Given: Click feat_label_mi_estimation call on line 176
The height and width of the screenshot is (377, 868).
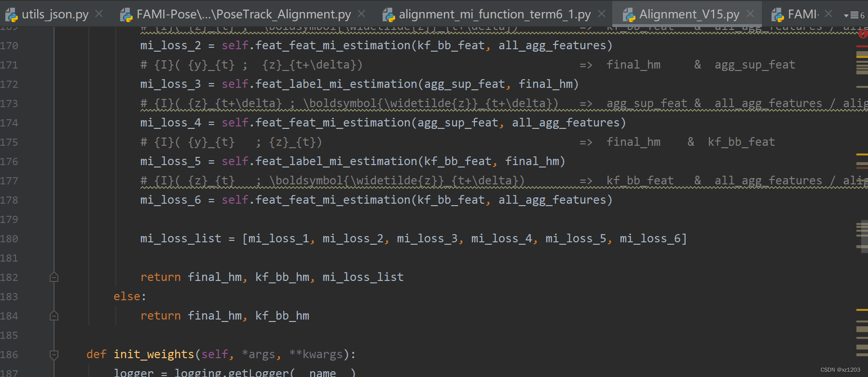Looking at the screenshot, I should [x=336, y=161].
